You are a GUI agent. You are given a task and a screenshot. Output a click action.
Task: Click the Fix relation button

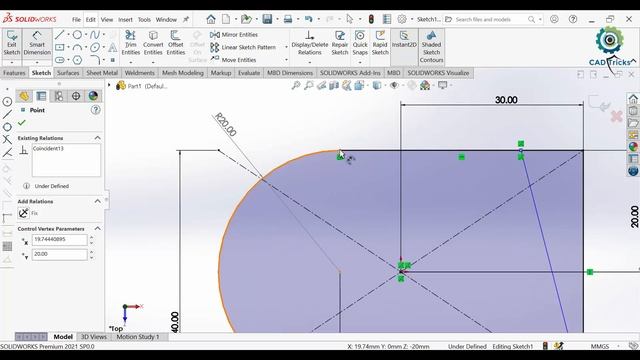point(24,213)
